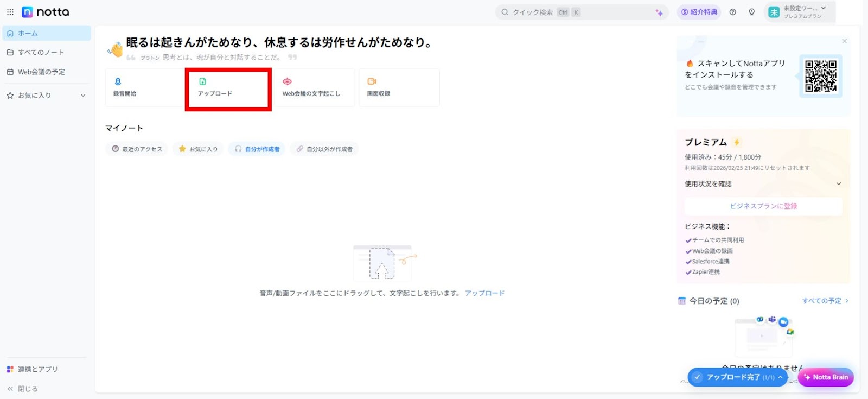The height and width of the screenshot is (399, 868).
Task: Click the premium lightning bolt icon
Action: [737, 142]
